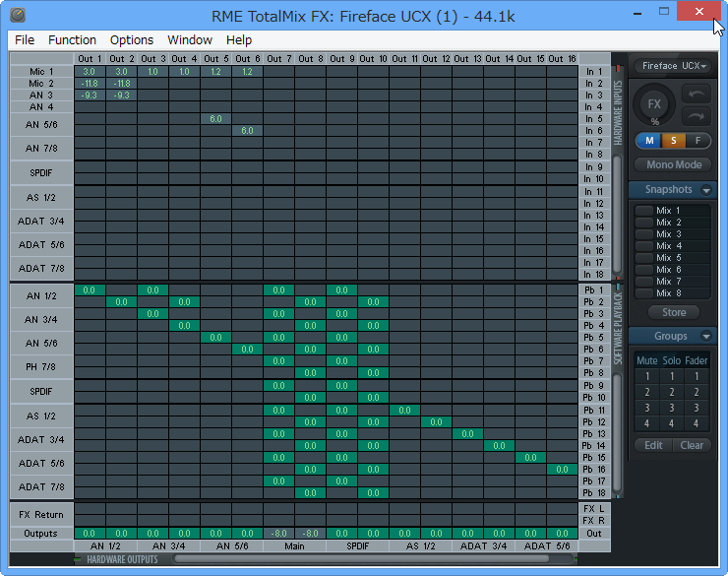Image resolution: width=728 pixels, height=576 pixels.
Task: Enable the global Solo (S) button
Action: [x=673, y=141]
